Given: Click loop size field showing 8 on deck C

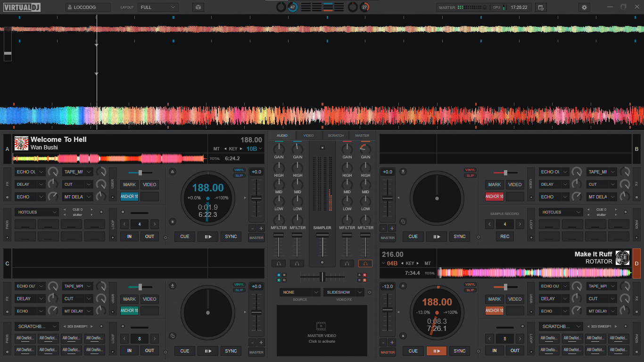Looking at the screenshot, I should point(140,339).
